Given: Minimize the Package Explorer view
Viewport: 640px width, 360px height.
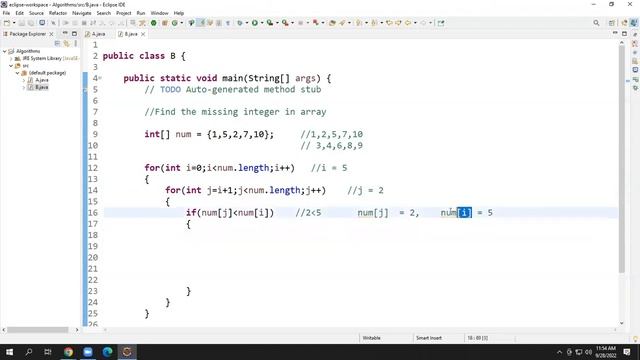Looking at the screenshot, I should (65, 33).
